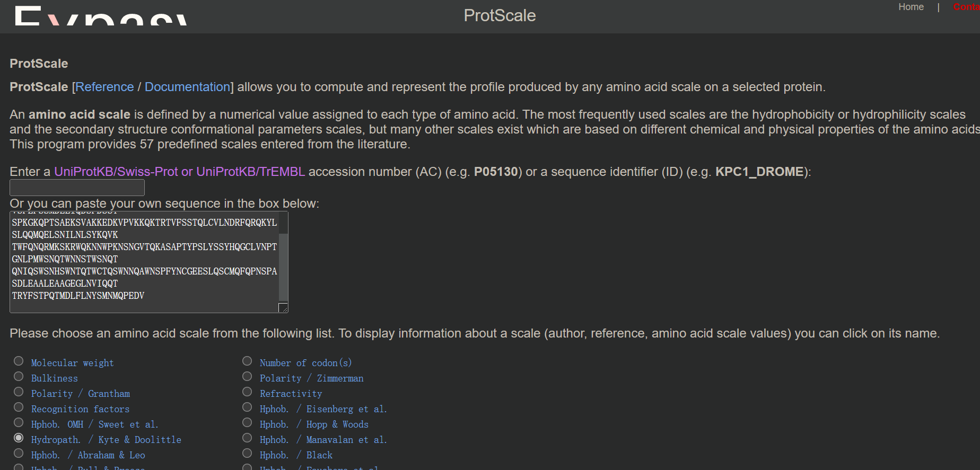Open Hphob. / Hopp & Woods link

click(314, 424)
